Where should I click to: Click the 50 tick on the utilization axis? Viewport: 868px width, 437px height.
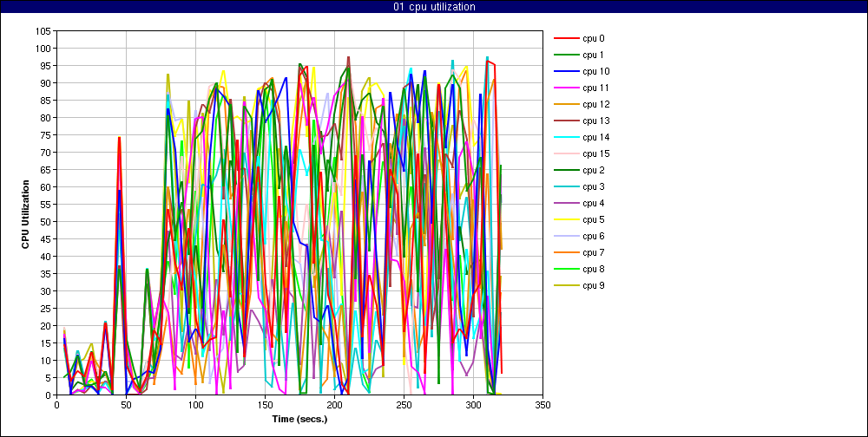click(47, 222)
